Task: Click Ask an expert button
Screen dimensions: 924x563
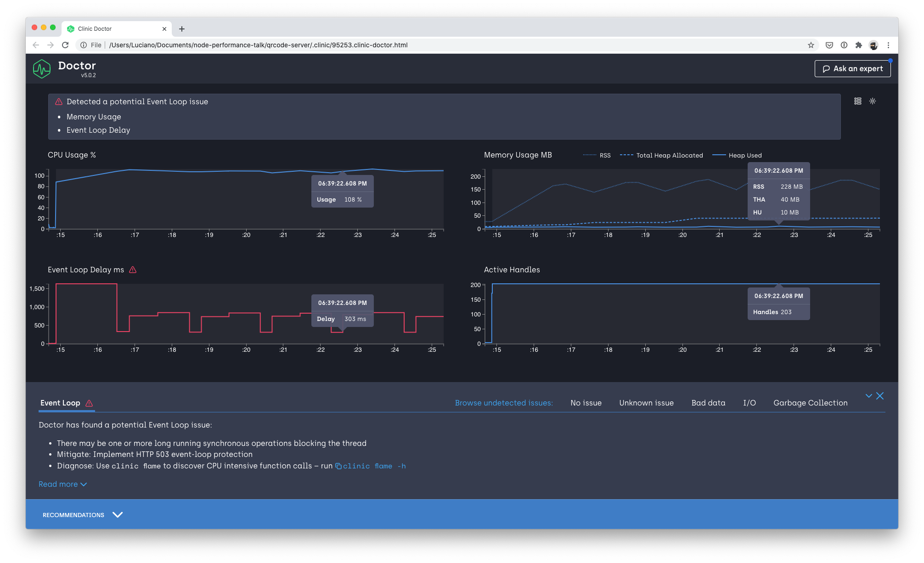Action: coord(852,68)
